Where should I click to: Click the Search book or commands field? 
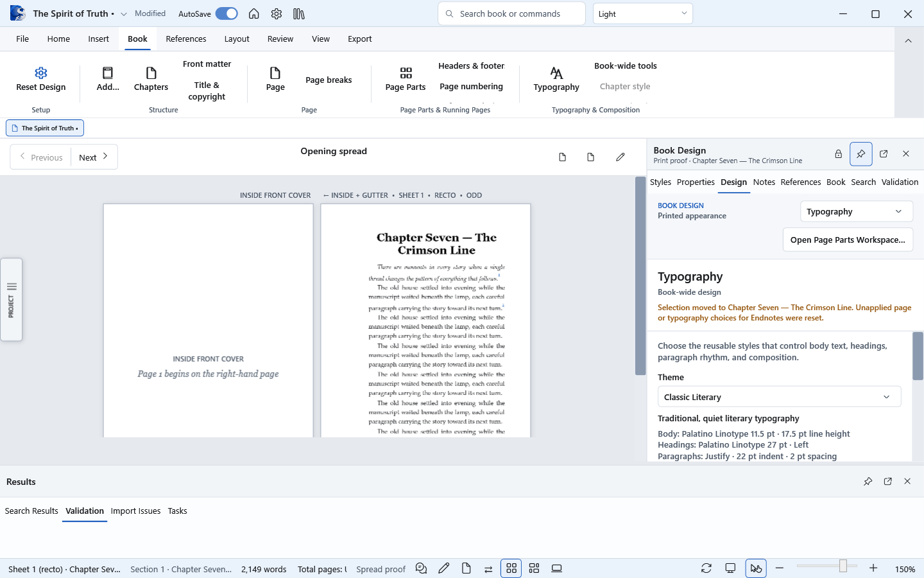click(511, 13)
